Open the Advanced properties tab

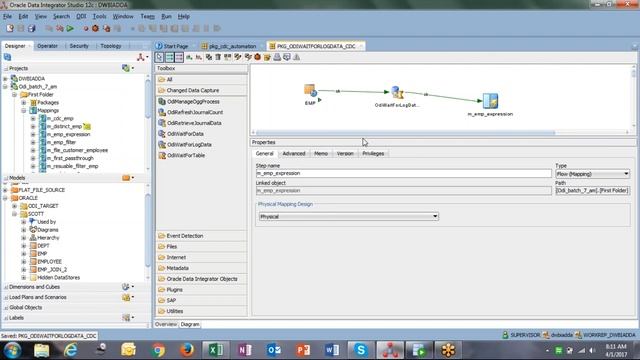[x=294, y=153]
